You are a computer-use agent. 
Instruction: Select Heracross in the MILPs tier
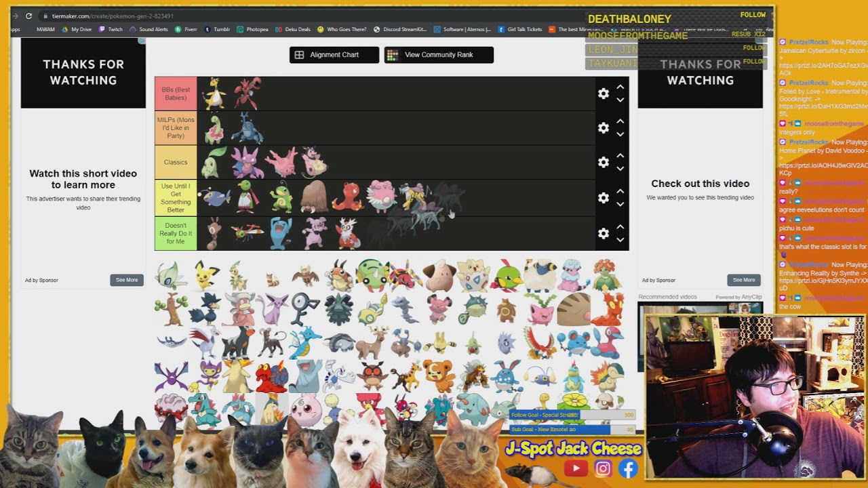tap(247, 128)
